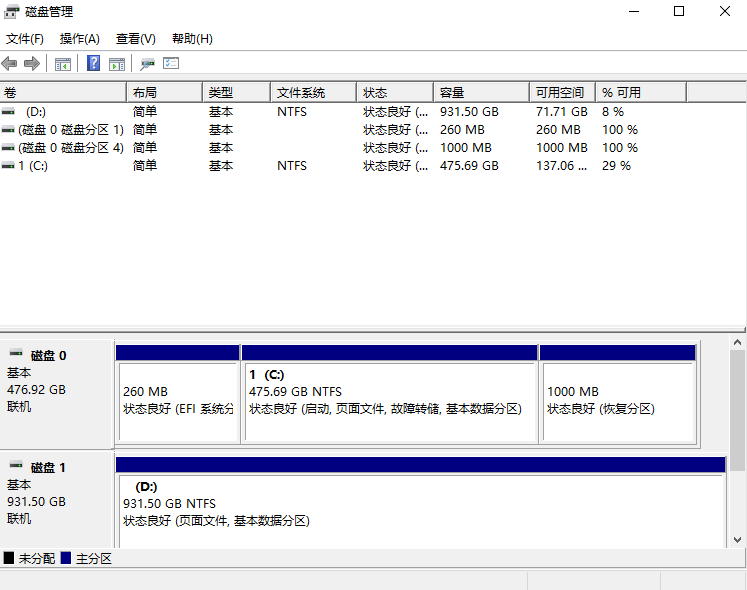Viewport: 747px width, 590px height.
Task: Sort by the % 可用 column header
Action: 641,92
